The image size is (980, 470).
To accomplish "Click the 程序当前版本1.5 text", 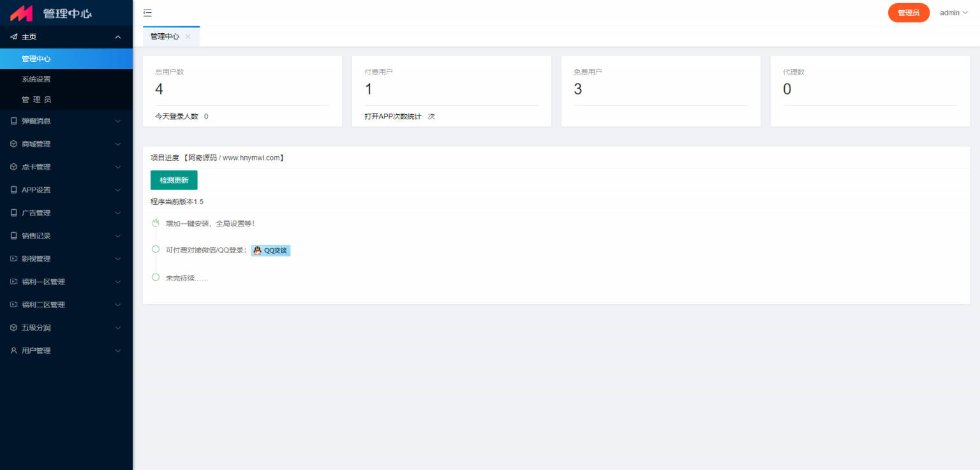I will coord(177,202).
